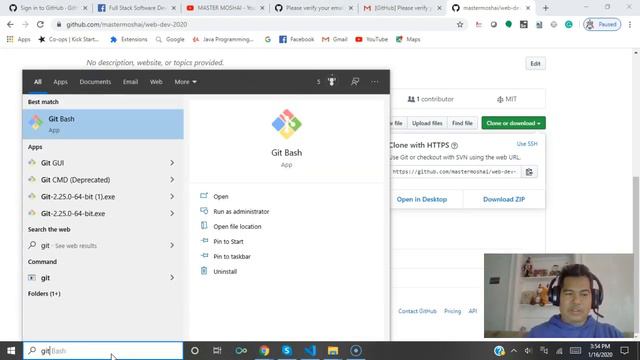
Task: Open notification center icon
Action: (624, 351)
